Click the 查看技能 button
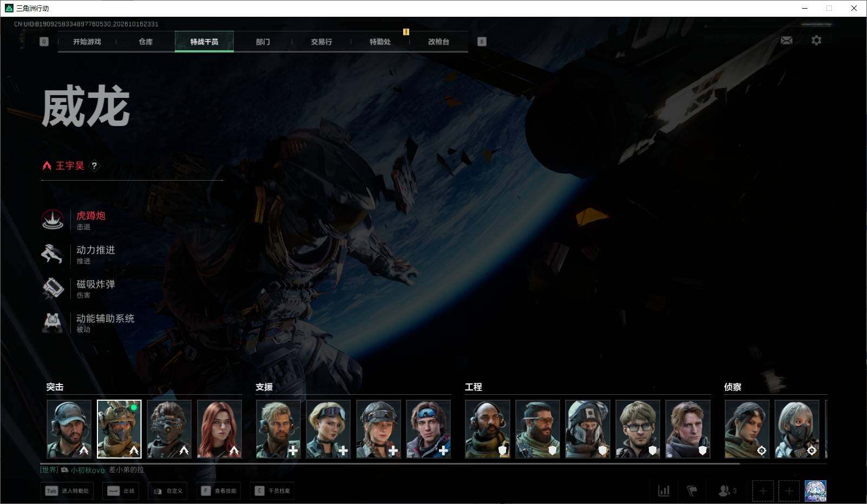Image resolution: width=867 pixels, height=504 pixels. click(x=219, y=491)
